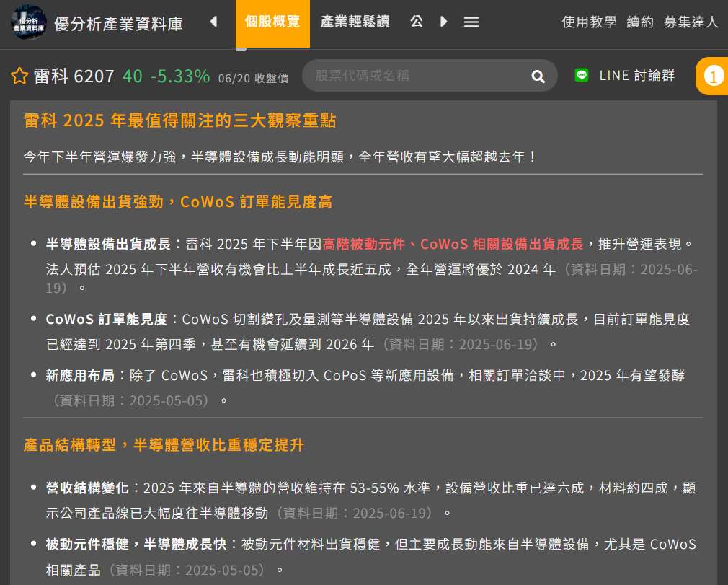Click the bold label 新應用布局
This screenshot has width=728, height=585.
(x=80, y=375)
